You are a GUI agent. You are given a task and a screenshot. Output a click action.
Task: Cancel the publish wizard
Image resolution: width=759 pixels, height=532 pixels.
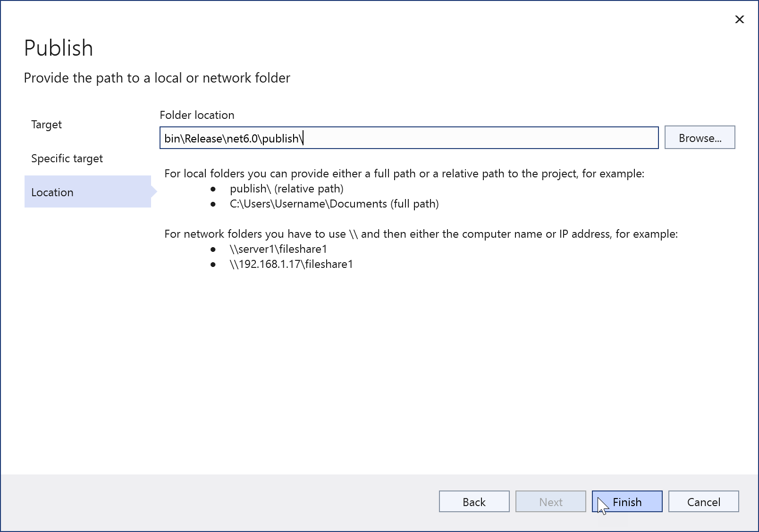(x=703, y=502)
